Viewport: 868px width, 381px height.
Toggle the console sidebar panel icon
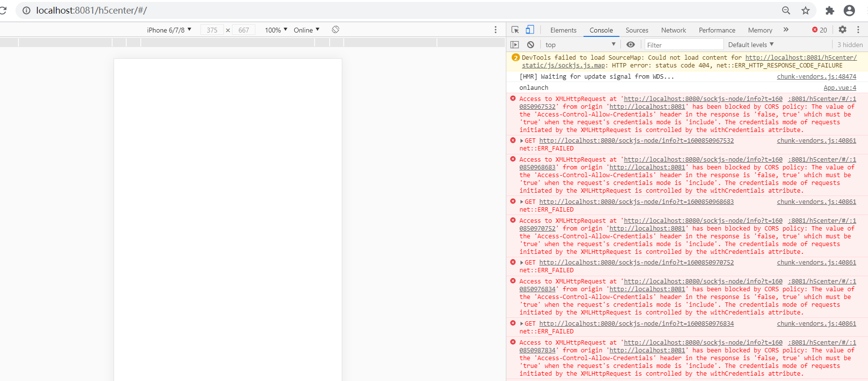[x=515, y=45]
